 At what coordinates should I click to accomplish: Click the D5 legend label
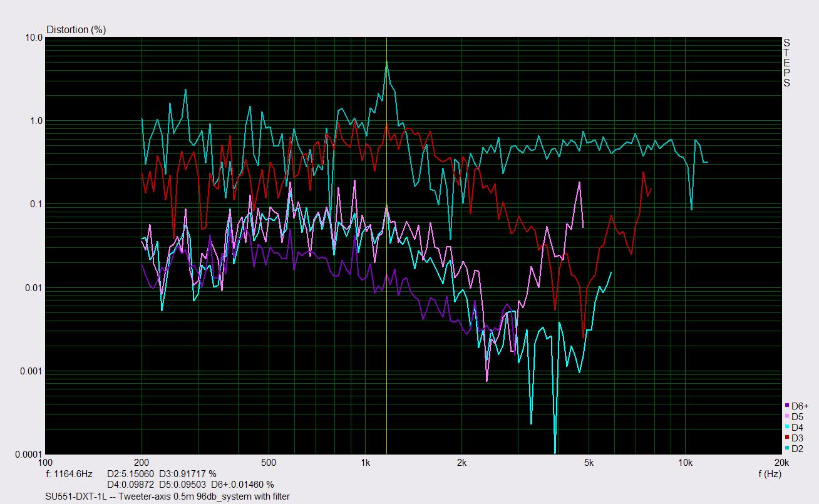[x=797, y=416]
